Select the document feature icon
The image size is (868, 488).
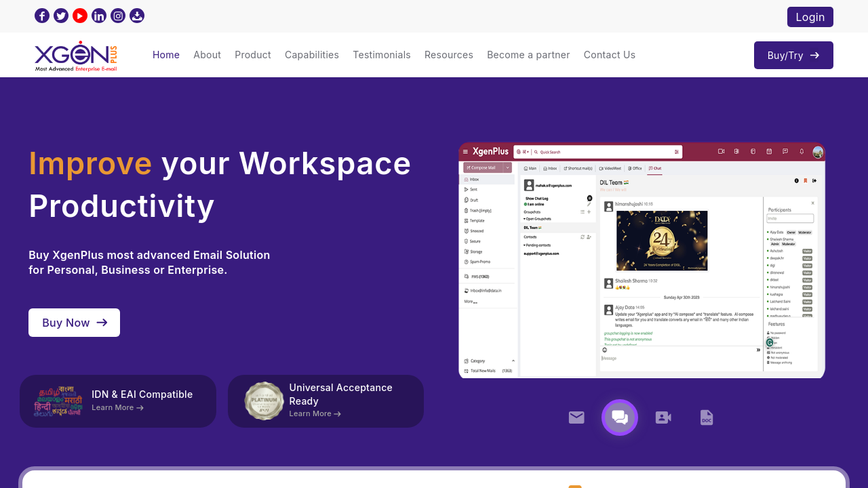pos(707,418)
